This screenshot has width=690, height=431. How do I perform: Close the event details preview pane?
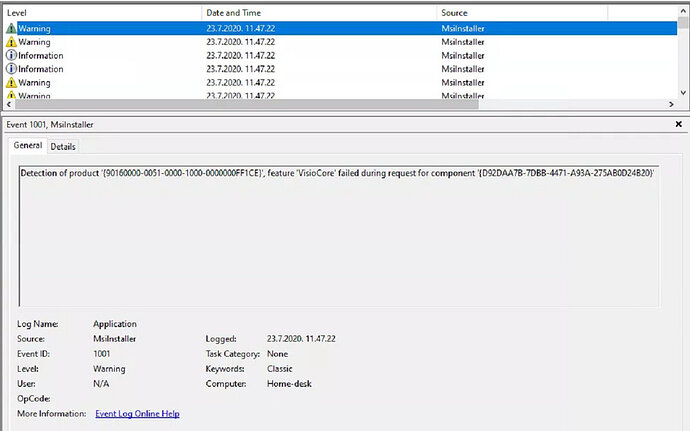point(679,125)
